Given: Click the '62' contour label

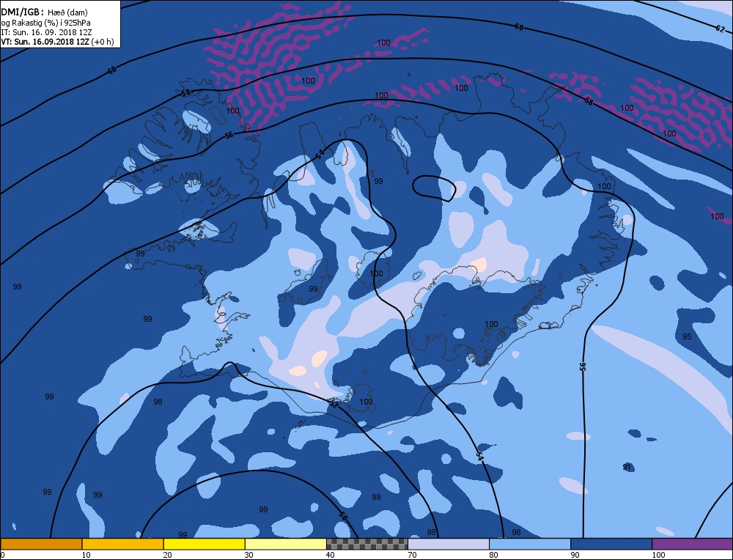Looking at the screenshot, I should pyautogui.click(x=721, y=29).
